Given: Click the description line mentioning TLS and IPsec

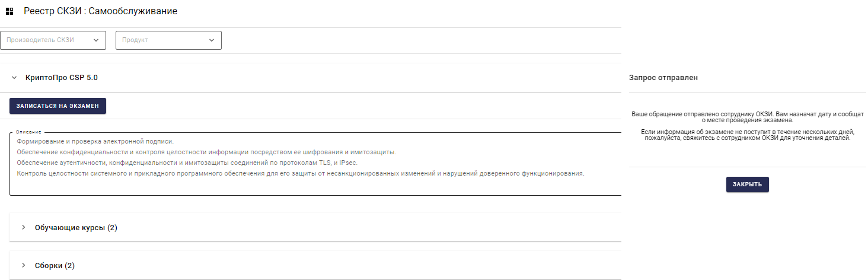Looking at the screenshot, I should coord(187,163).
